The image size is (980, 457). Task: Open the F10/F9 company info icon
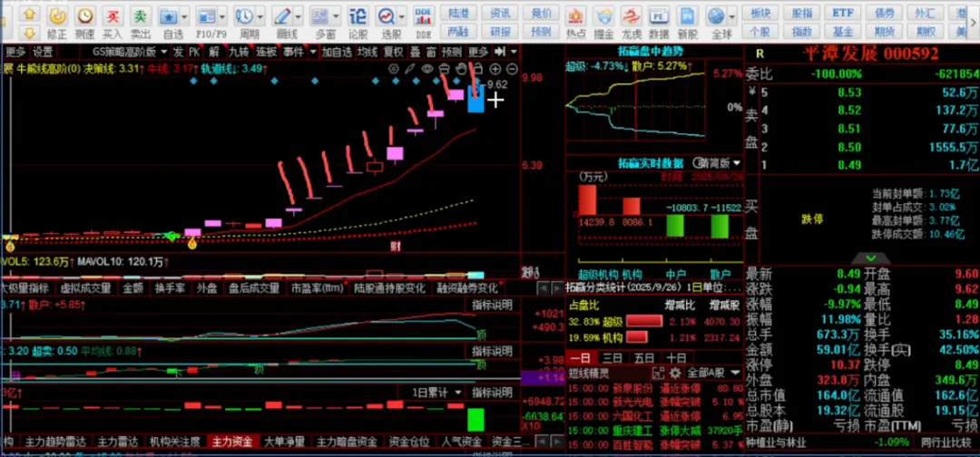point(206,15)
